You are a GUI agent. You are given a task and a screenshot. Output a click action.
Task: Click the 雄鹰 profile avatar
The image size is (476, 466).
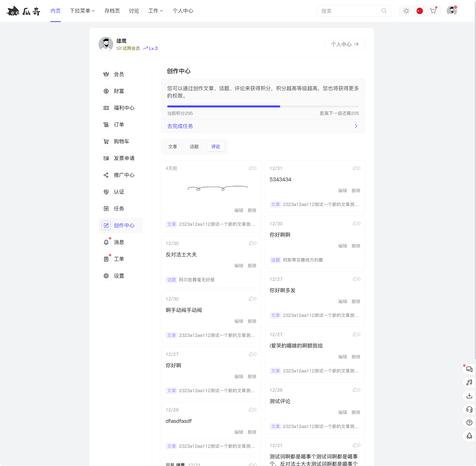(106, 44)
